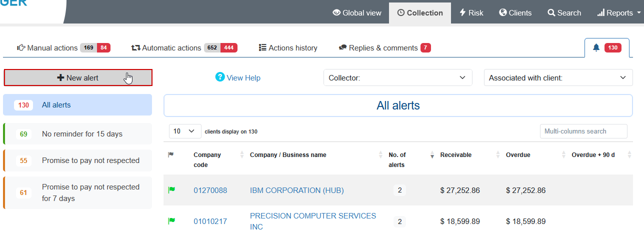The height and width of the screenshot is (237, 644).
Task: Switch to the Automatic actions tab
Action: 183,48
